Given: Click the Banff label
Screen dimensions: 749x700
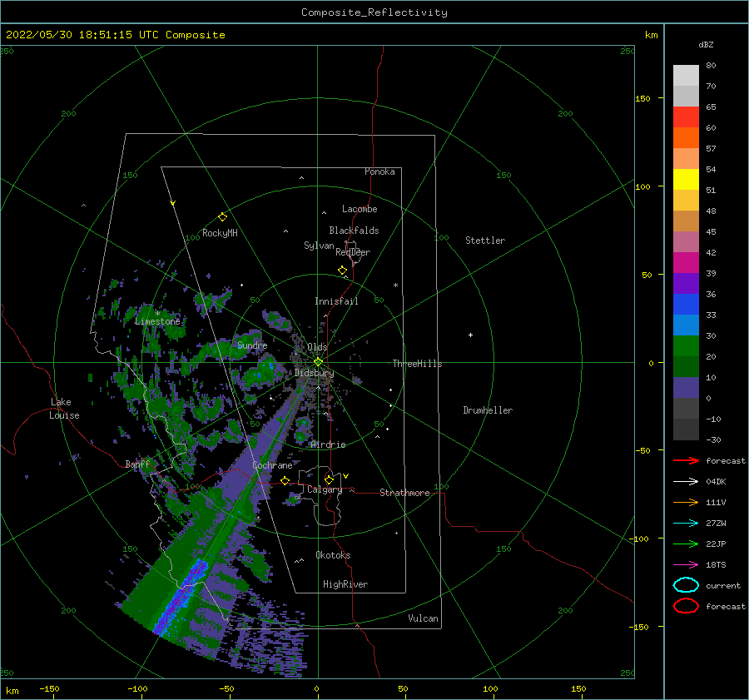Looking at the screenshot, I should [x=137, y=464].
